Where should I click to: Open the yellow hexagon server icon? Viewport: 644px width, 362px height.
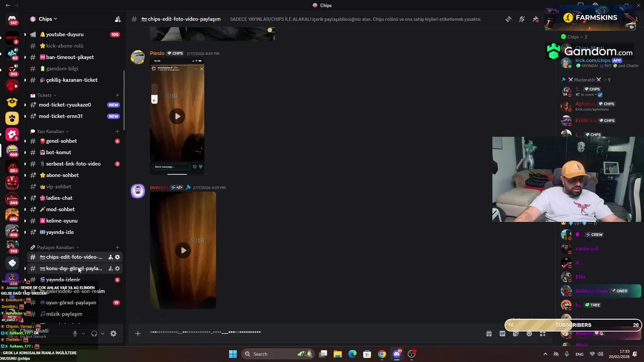[12, 102]
